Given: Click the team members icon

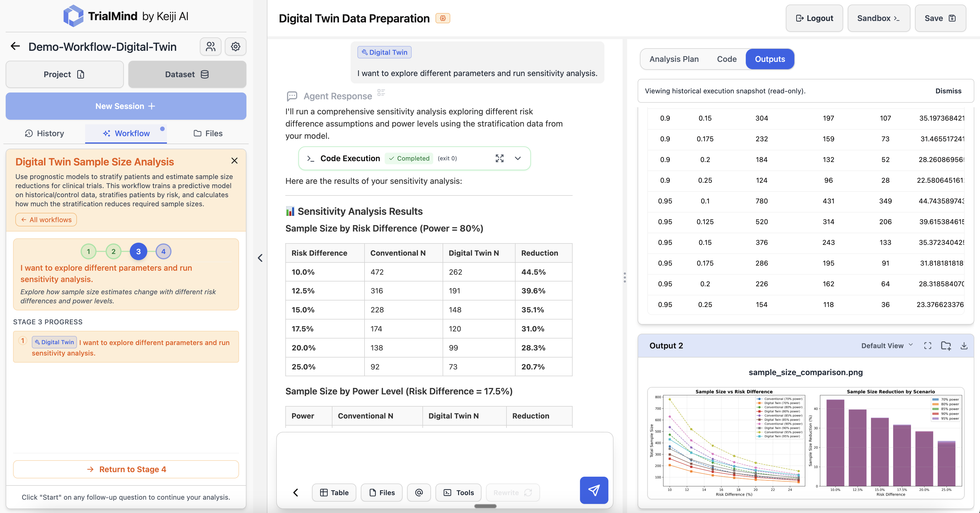Looking at the screenshot, I should coord(210,47).
